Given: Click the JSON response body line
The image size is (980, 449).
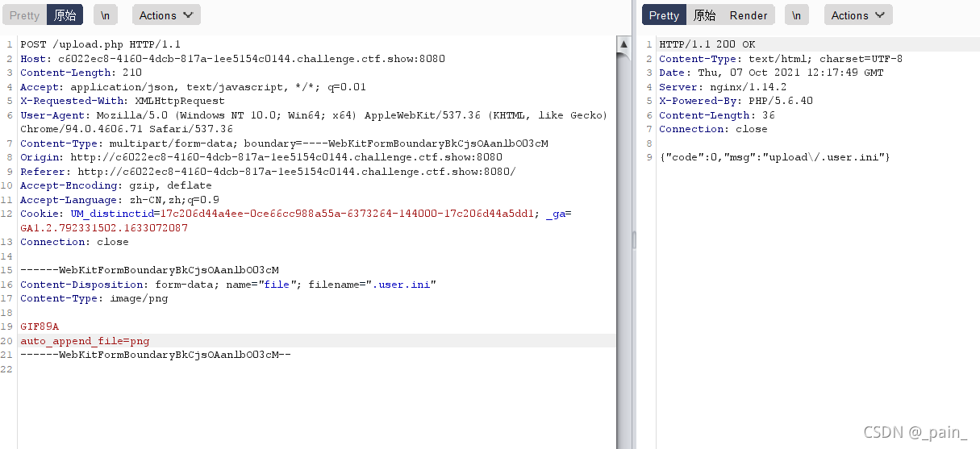Looking at the screenshot, I should [x=774, y=157].
